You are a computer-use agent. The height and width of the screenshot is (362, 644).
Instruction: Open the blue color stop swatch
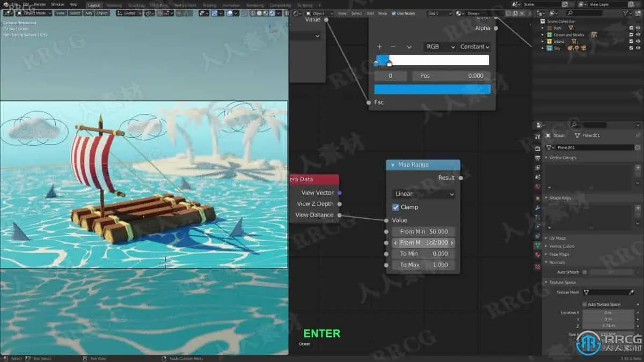pyautogui.click(x=432, y=89)
